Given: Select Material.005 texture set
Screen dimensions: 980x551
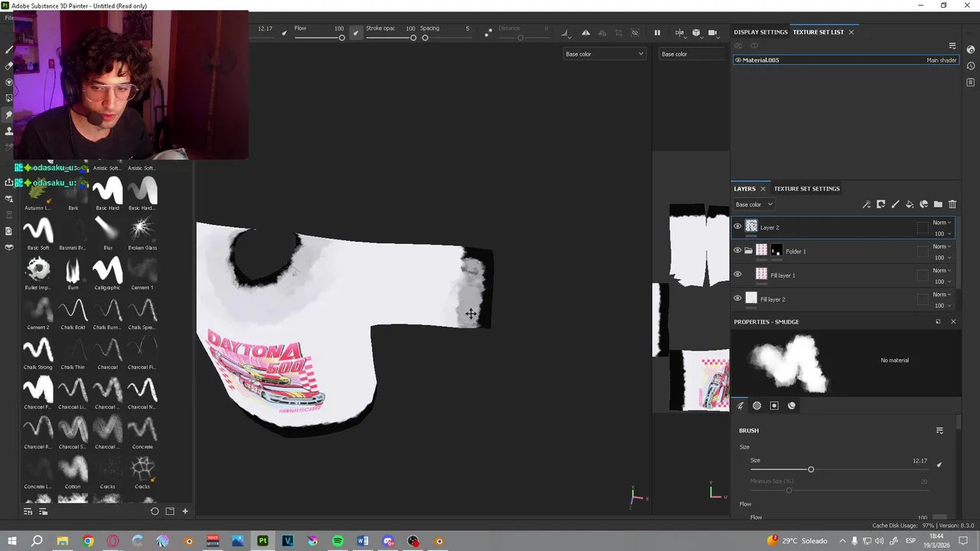Looking at the screenshot, I should (845, 60).
